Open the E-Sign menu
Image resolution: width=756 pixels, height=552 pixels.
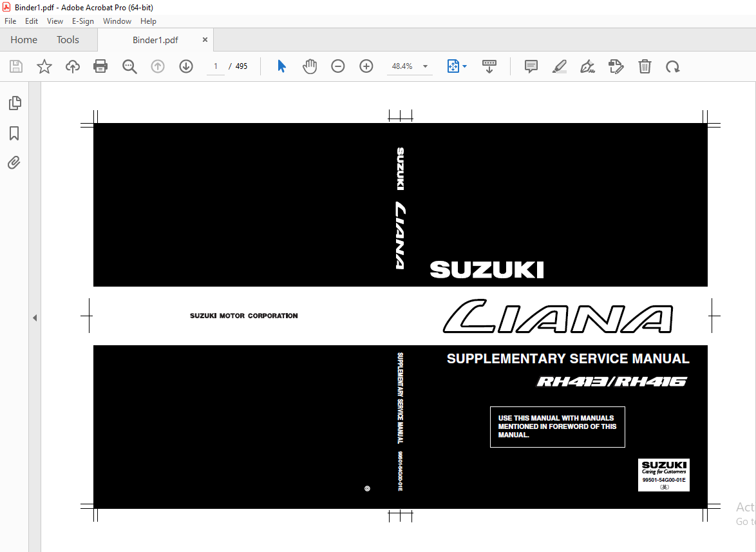click(83, 21)
